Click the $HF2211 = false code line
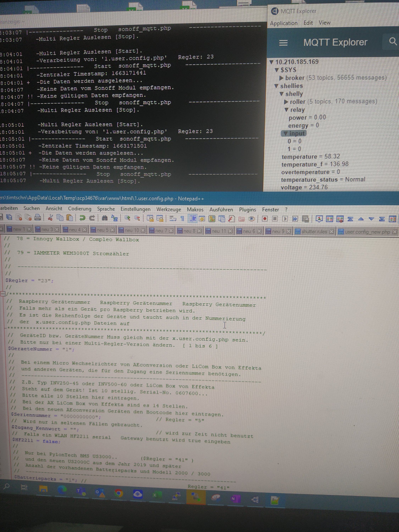399x532 pixels. point(36,440)
